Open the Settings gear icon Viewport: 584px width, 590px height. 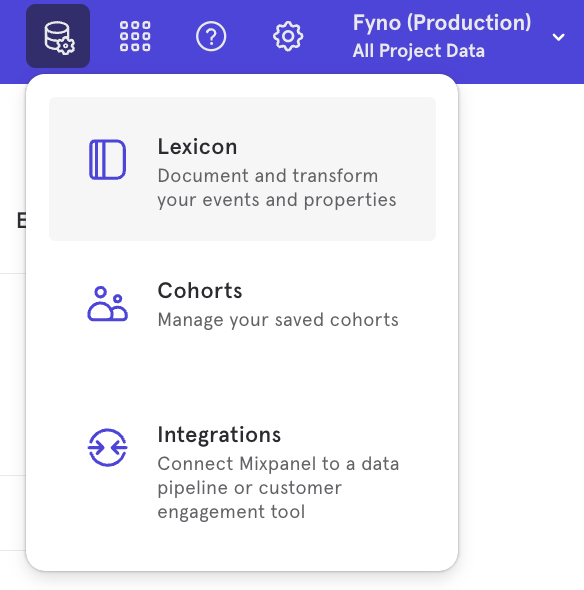pos(288,36)
